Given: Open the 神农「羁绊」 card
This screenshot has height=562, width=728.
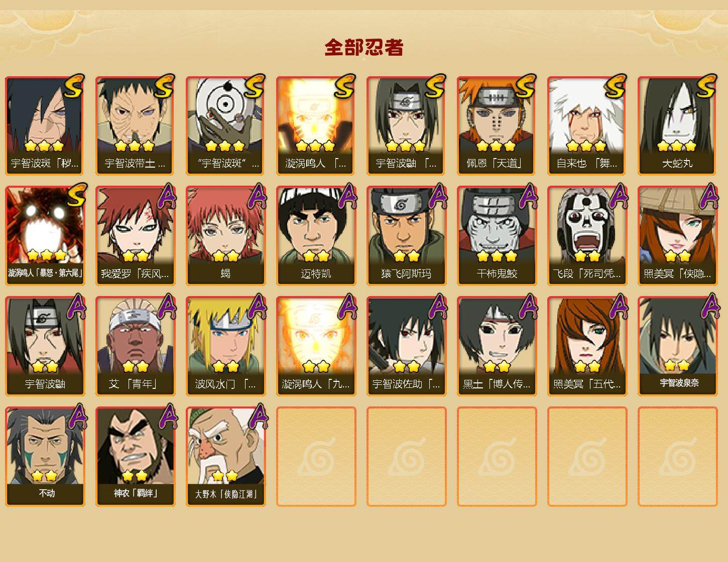Looking at the screenshot, I should pos(135,457).
